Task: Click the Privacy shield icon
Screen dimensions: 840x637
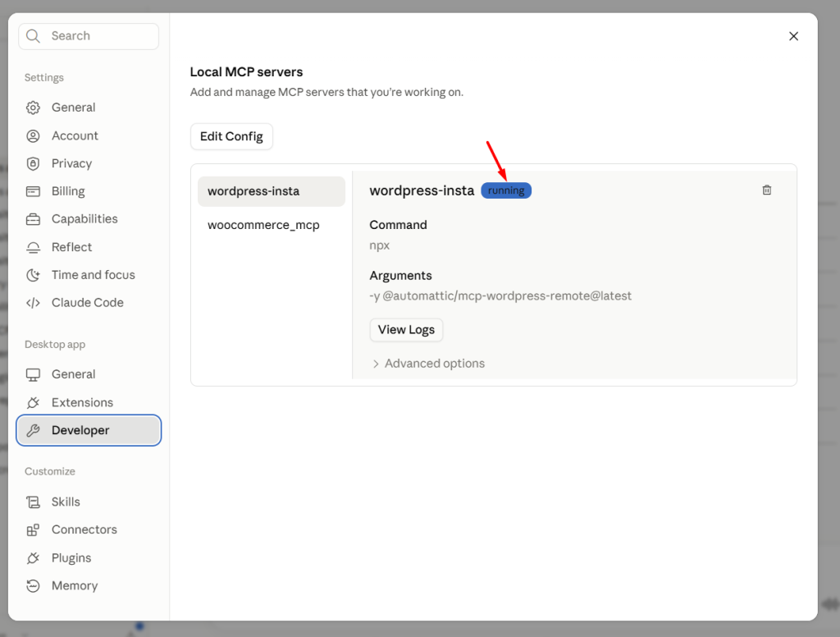Action: pyautogui.click(x=33, y=163)
